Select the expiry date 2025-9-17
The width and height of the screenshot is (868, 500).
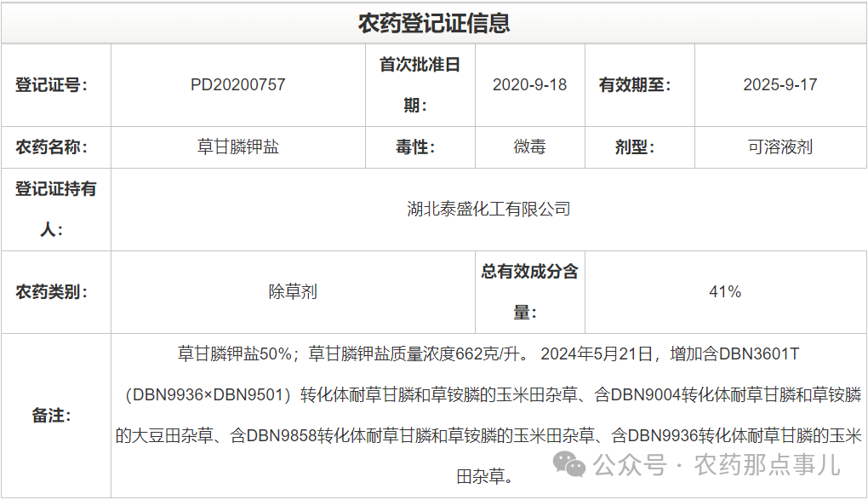tap(780, 85)
